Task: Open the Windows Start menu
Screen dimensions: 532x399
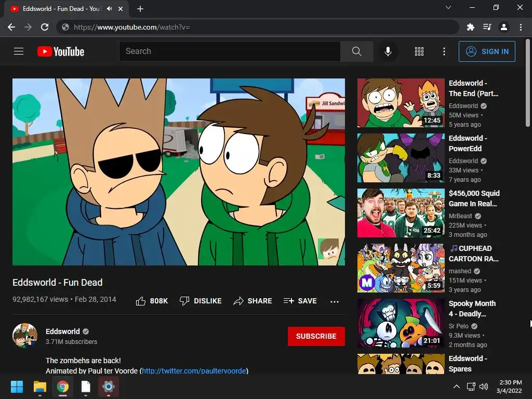Action: pos(17,387)
